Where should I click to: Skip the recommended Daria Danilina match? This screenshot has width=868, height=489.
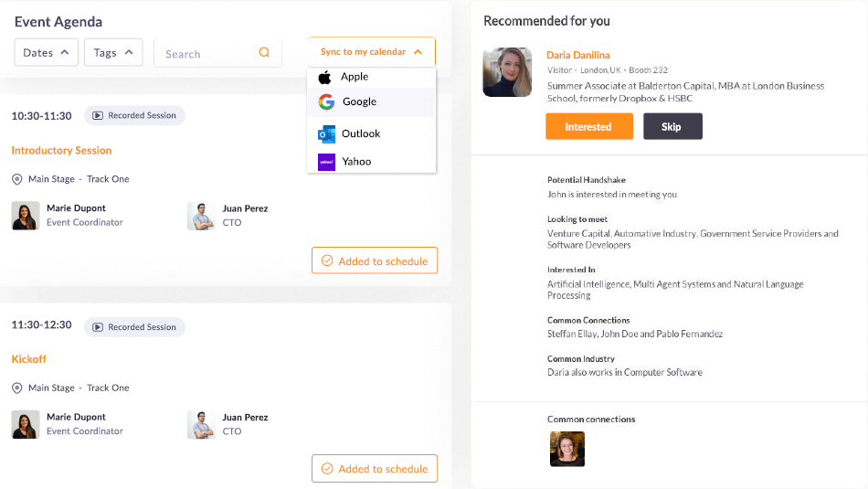pyautogui.click(x=672, y=127)
